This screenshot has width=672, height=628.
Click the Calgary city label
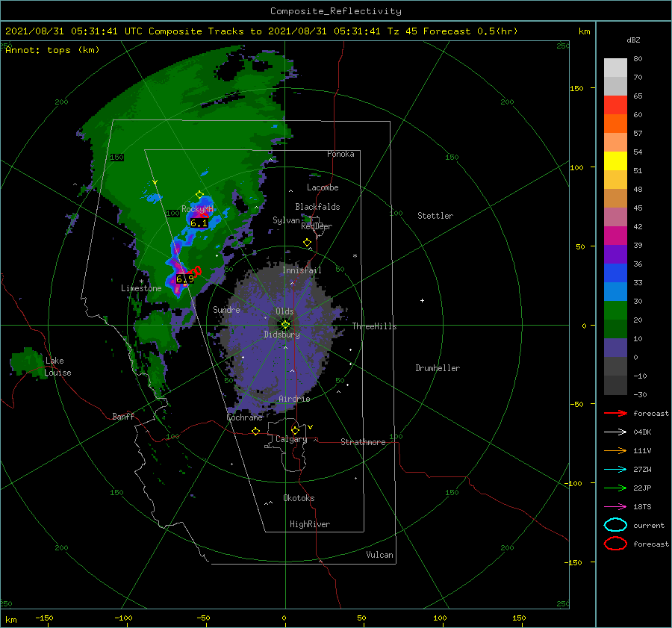tap(291, 439)
